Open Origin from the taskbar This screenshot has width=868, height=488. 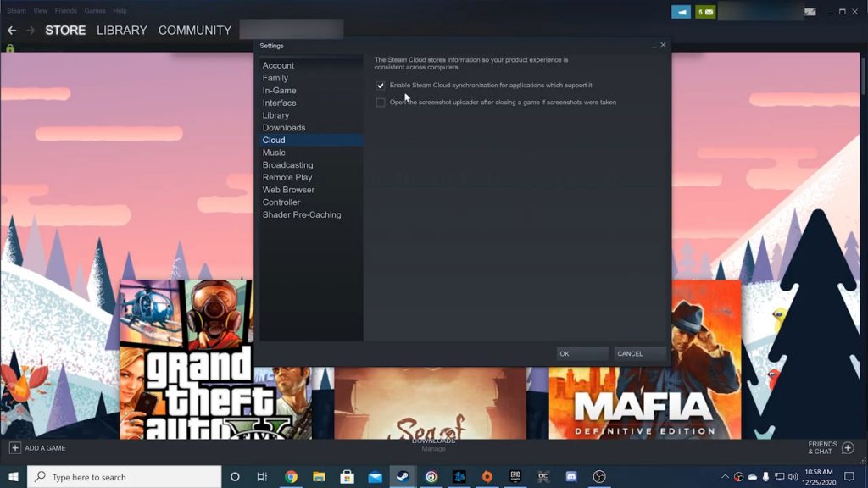coord(487,476)
